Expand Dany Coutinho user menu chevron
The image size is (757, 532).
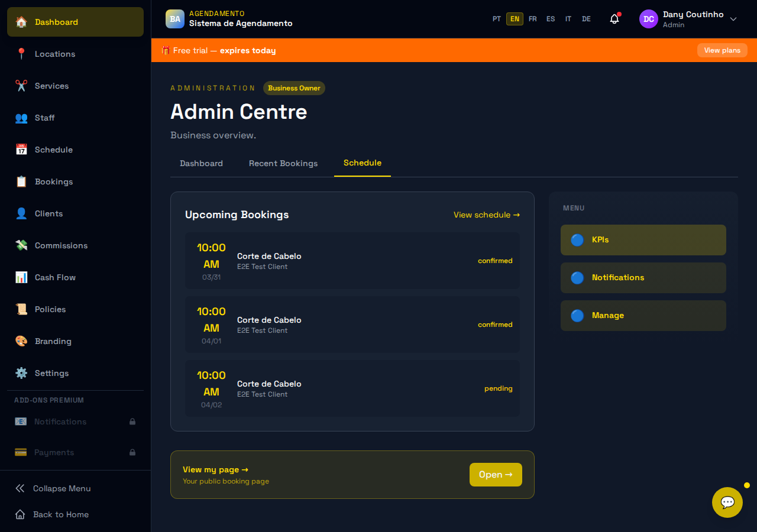[x=733, y=19]
